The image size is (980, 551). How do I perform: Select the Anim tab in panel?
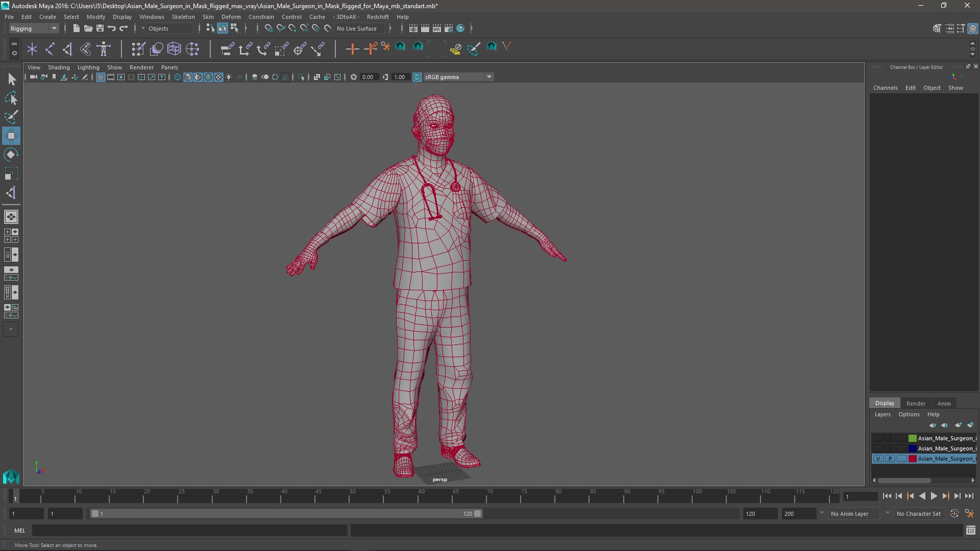(944, 403)
